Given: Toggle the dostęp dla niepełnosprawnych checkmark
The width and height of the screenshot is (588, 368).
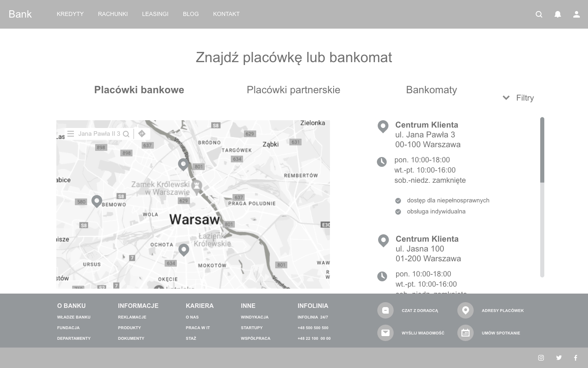Looking at the screenshot, I should (398, 200).
